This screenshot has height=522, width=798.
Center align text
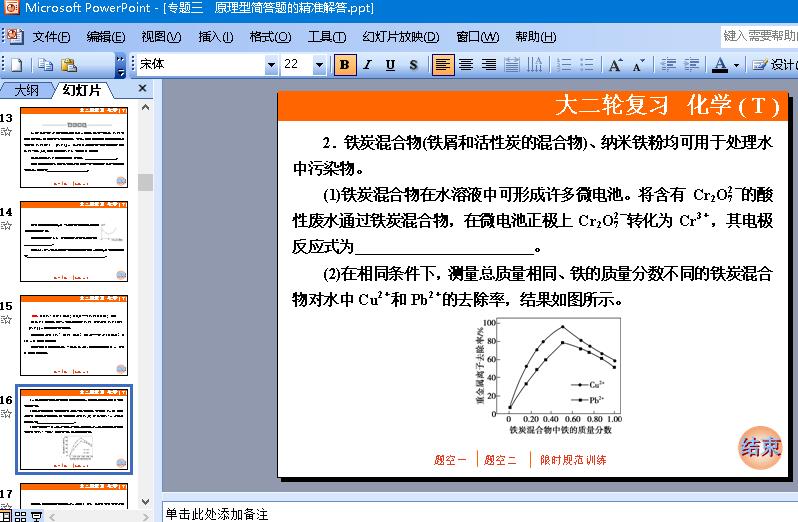[x=466, y=65]
